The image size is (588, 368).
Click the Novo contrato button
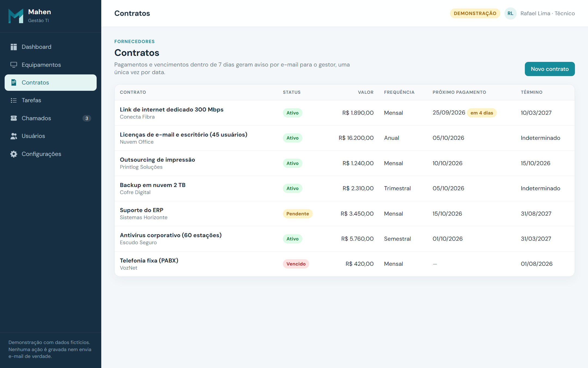click(550, 69)
